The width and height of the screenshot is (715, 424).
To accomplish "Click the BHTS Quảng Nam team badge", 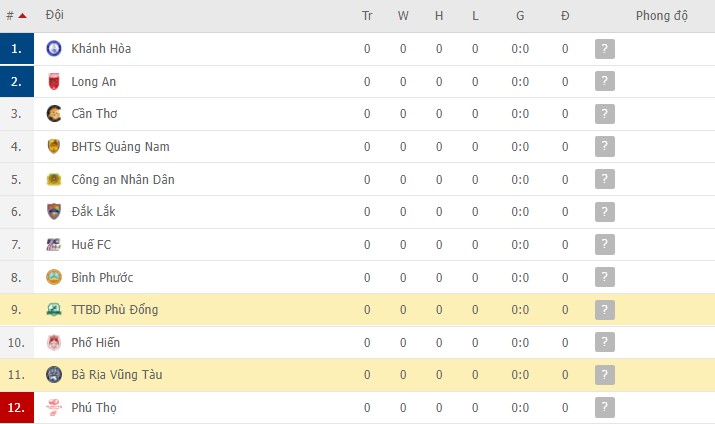I will pos(54,147).
